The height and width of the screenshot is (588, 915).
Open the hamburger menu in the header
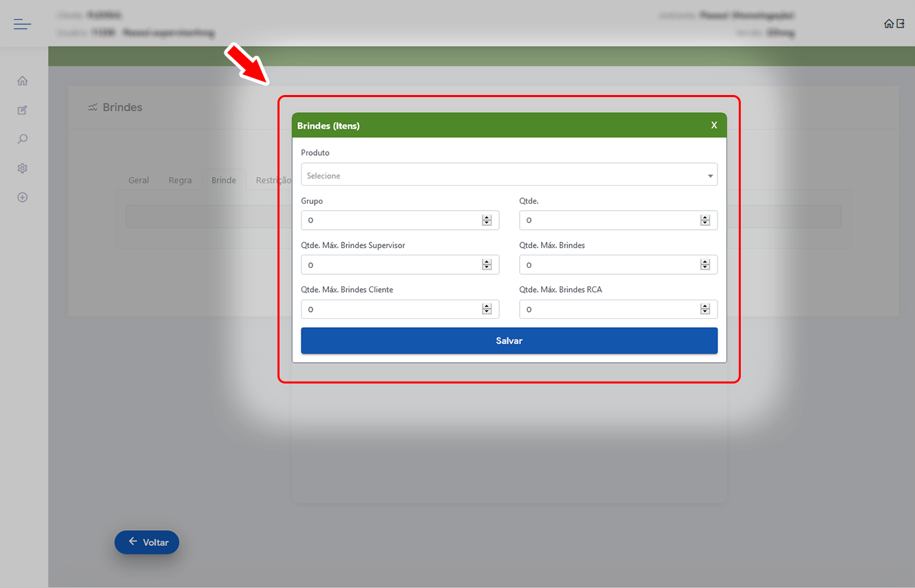22,25
